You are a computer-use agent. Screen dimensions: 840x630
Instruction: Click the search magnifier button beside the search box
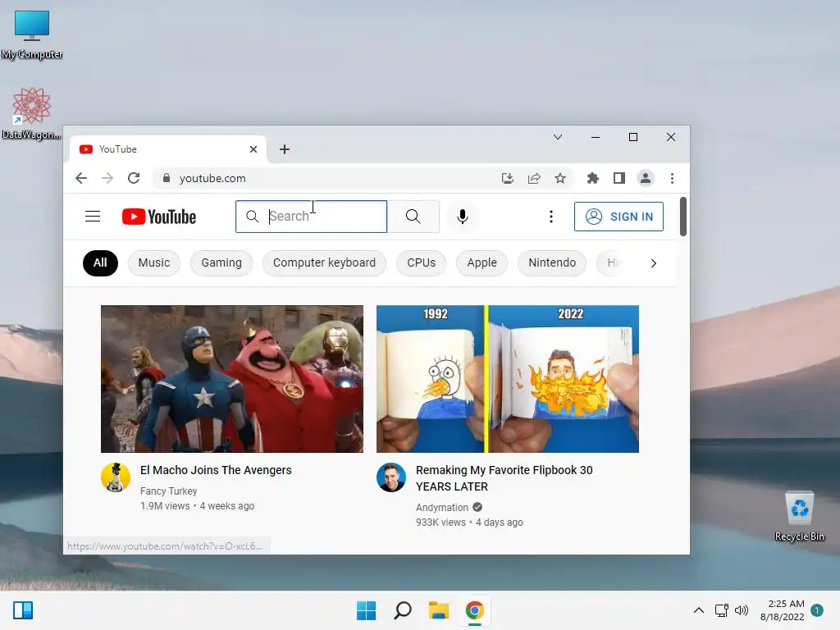tap(413, 217)
